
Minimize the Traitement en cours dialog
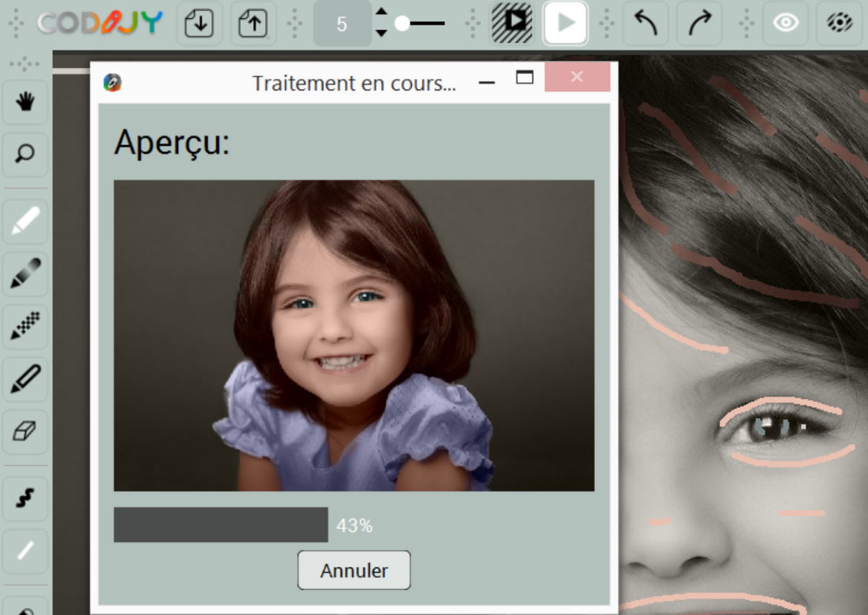click(487, 83)
